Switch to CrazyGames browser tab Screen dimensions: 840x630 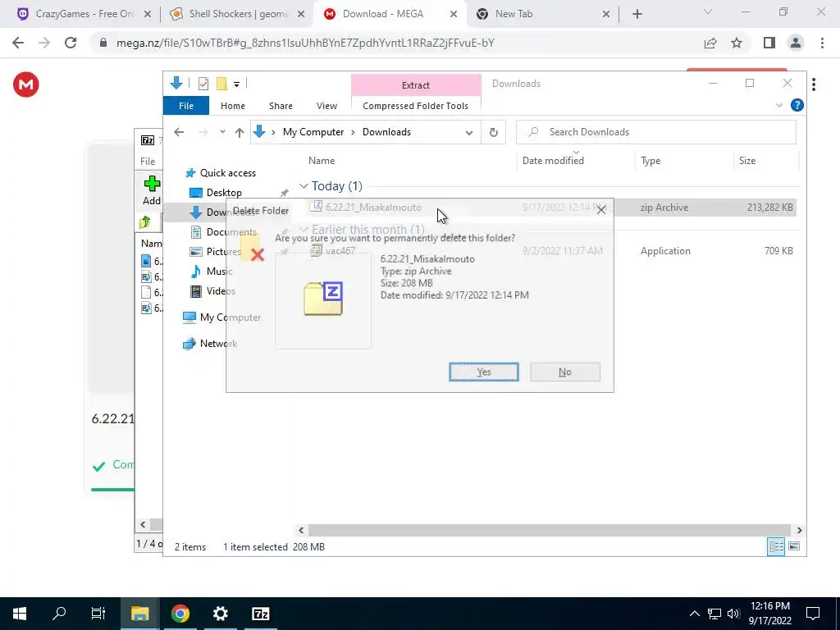84,14
